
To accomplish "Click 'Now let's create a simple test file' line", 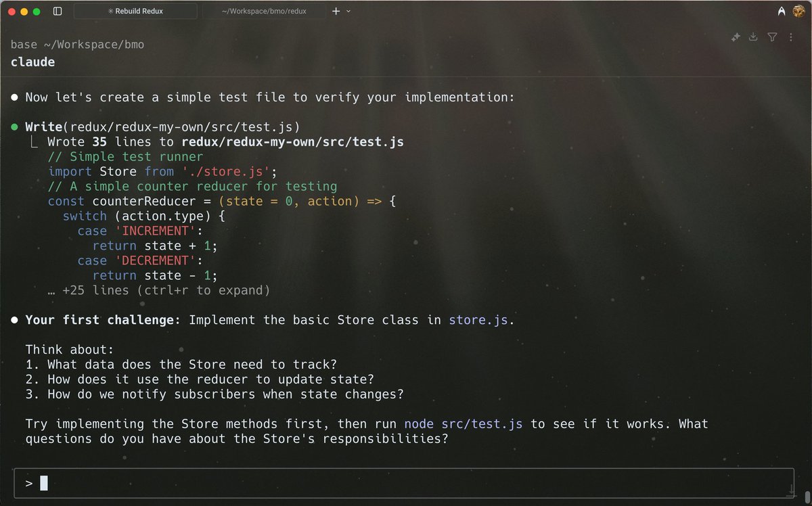I will point(270,97).
